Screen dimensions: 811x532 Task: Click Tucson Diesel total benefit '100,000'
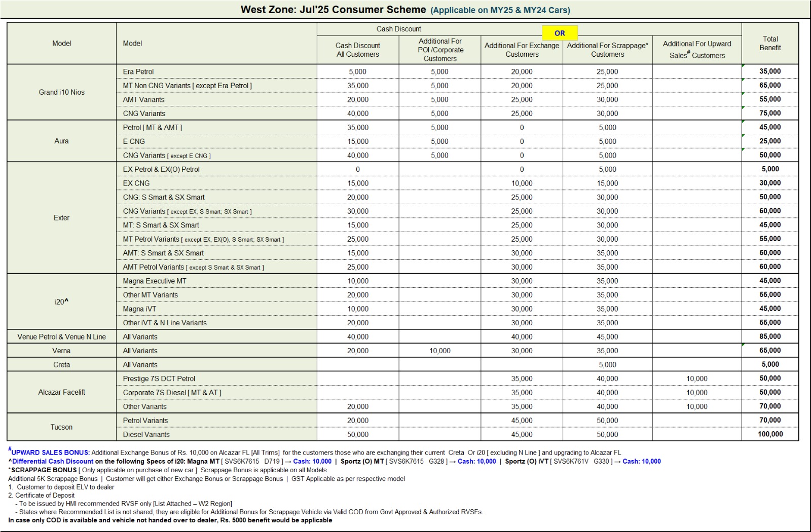point(770,434)
